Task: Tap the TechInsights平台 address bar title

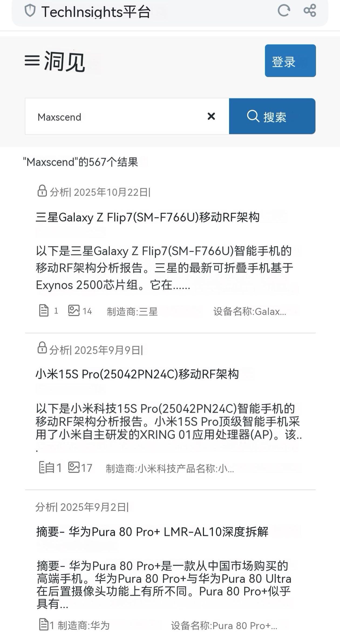Action: pos(96,12)
